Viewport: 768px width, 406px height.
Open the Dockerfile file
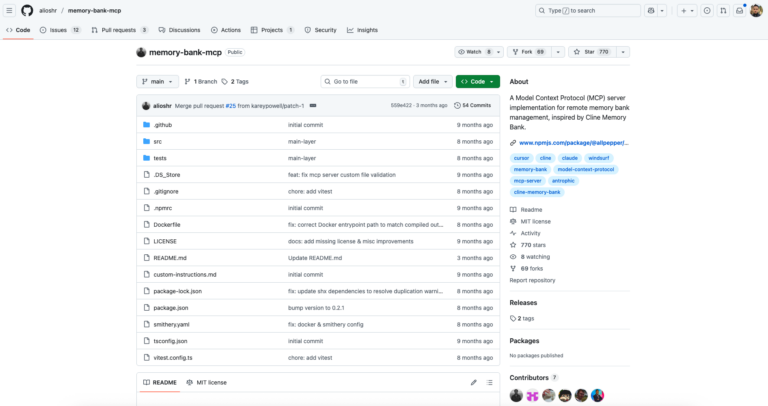pos(167,225)
